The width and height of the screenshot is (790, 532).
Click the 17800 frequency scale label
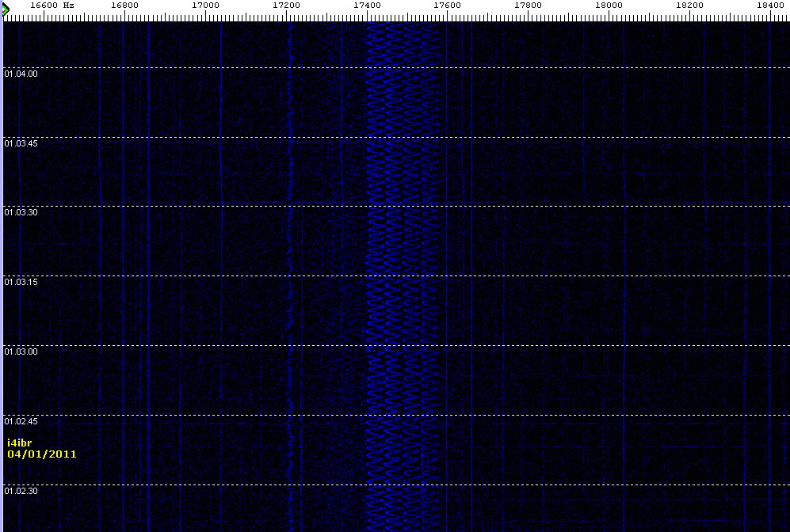click(x=528, y=5)
